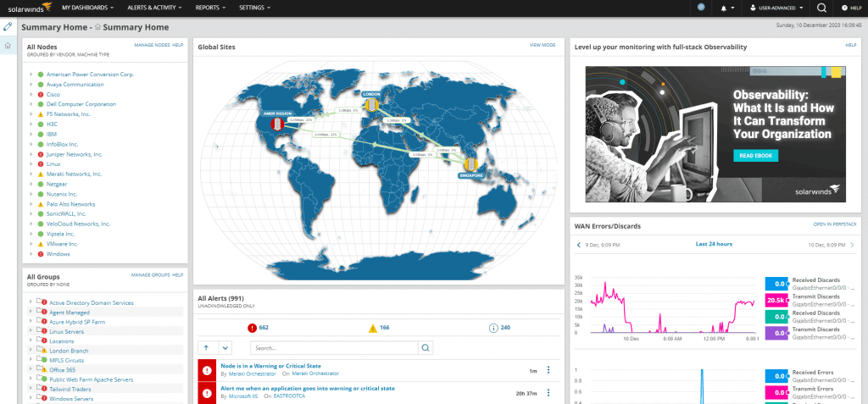Viewport: 868px width, 404px height.
Task: Expand the Linux vendor group
Action: [31, 164]
